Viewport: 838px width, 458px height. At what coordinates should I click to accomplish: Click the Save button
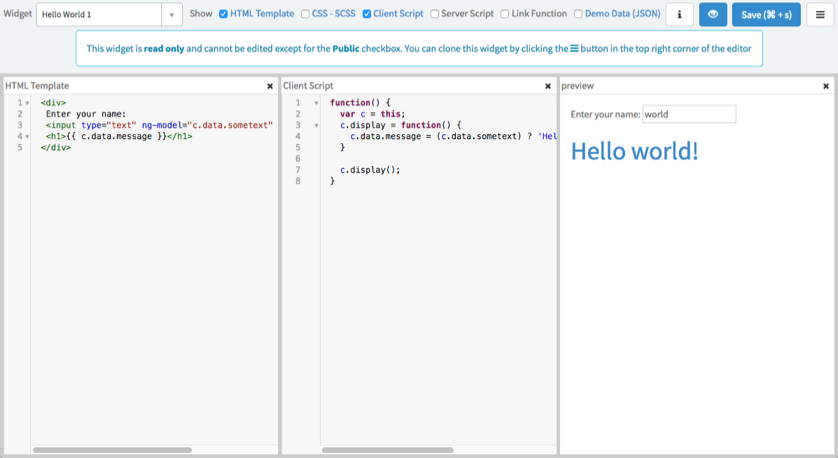tap(766, 14)
